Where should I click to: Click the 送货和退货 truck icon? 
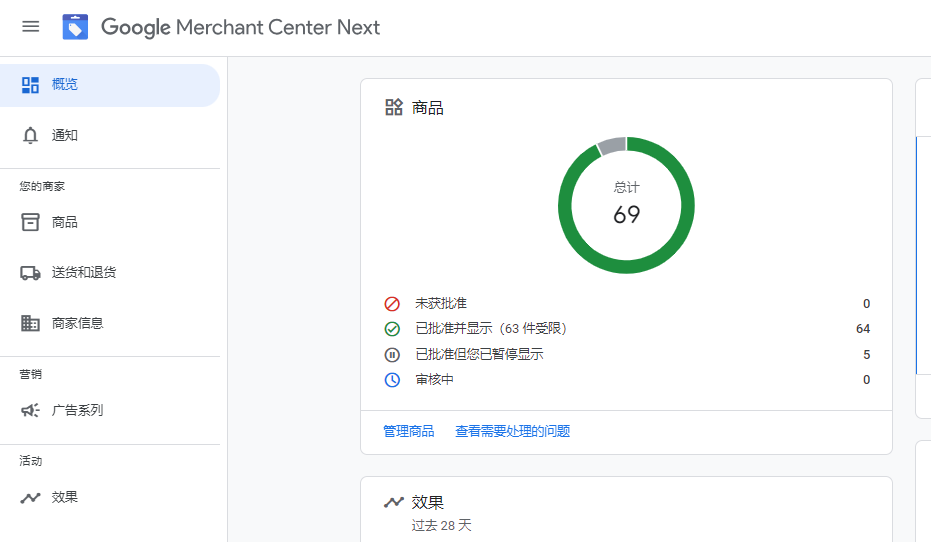[x=31, y=272]
